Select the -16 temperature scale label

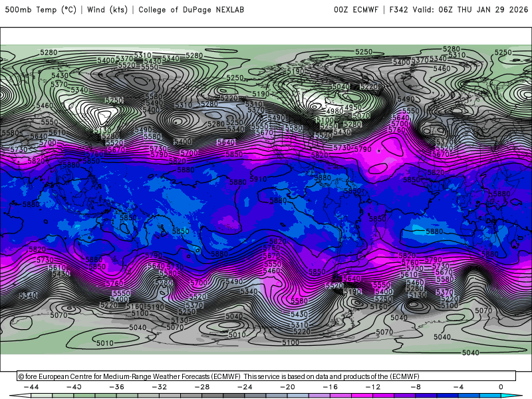[330, 387]
